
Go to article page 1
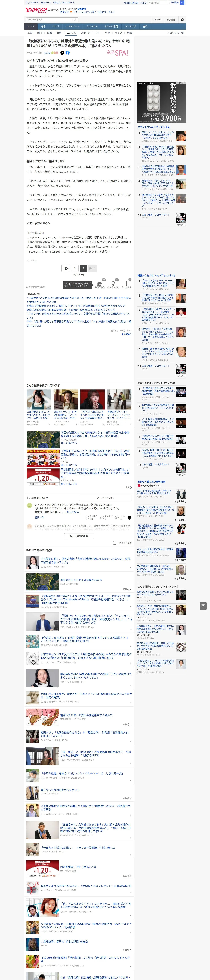(x=75, y=268)
